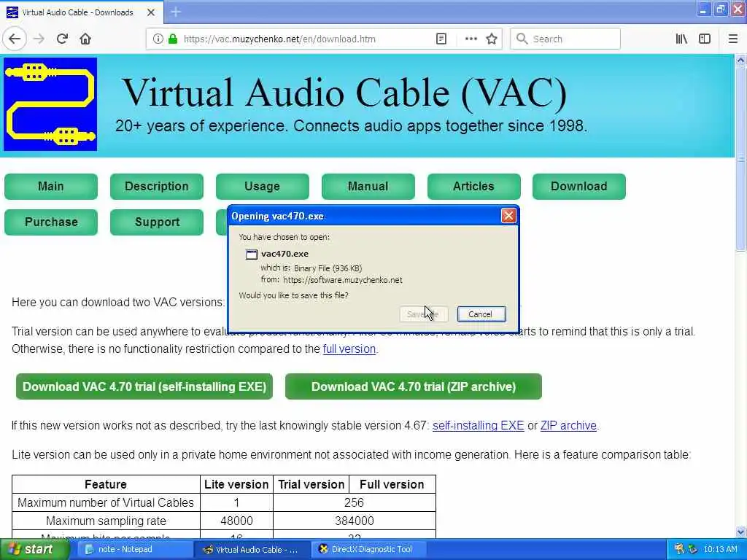Click the version 4.67 self-installing EXE link
Image resolution: width=747 pixels, height=560 pixels.
click(479, 426)
